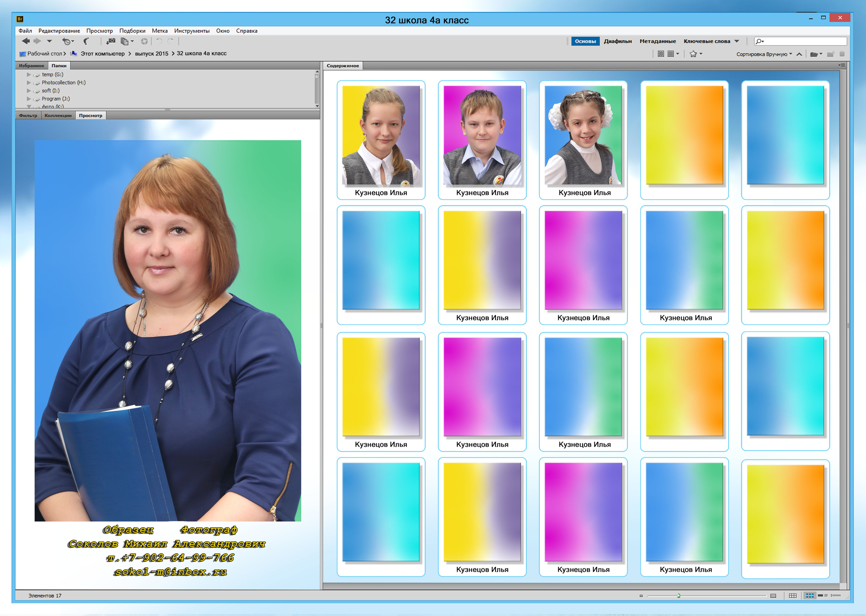
Task: Click the open recent folder icon
Action: coord(814,54)
